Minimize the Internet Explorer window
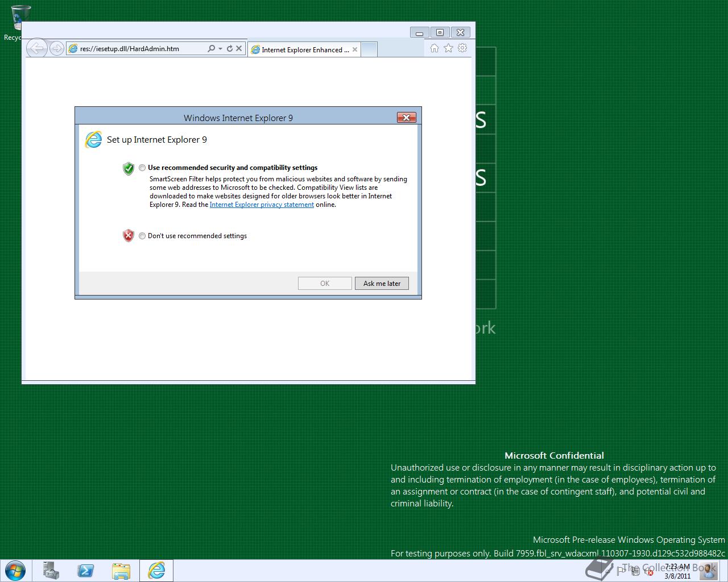 [420, 32]
